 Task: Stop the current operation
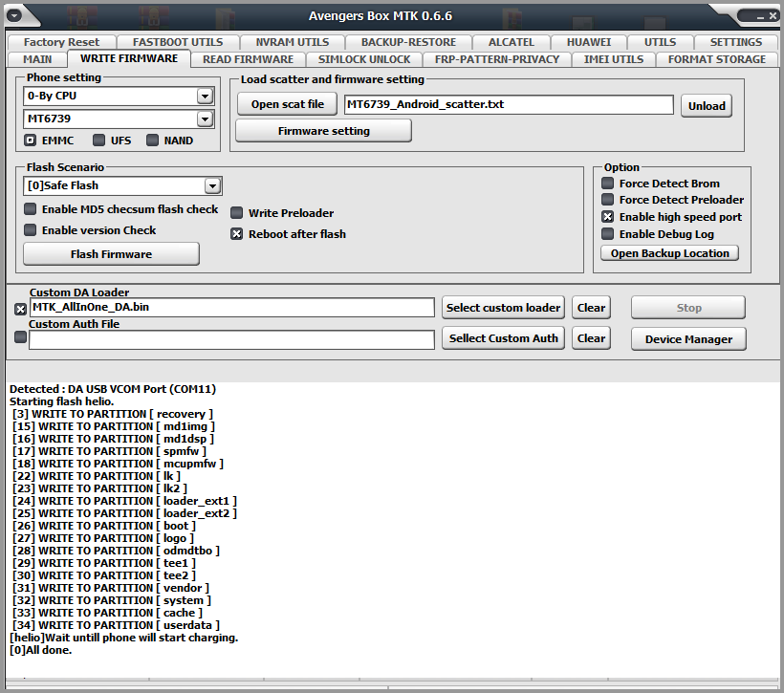(688, 308)
